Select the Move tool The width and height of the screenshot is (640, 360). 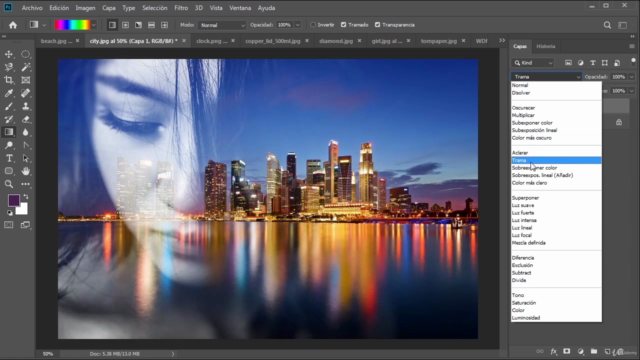(9, 54)
